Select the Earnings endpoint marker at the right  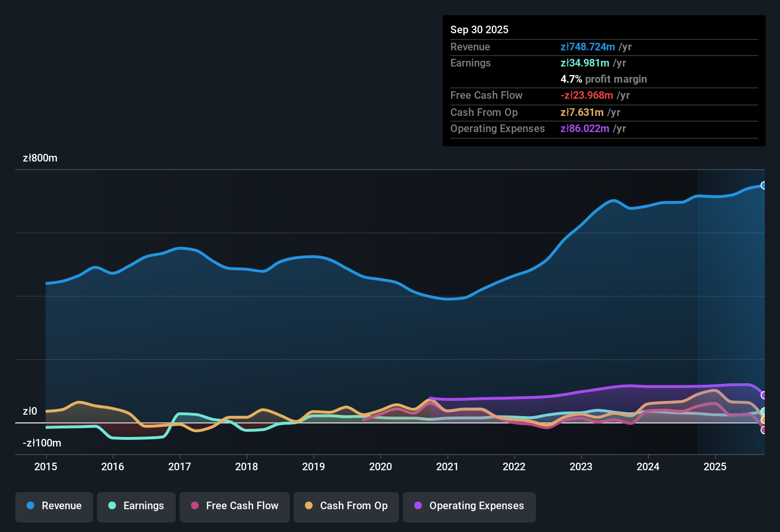(764, 412)
